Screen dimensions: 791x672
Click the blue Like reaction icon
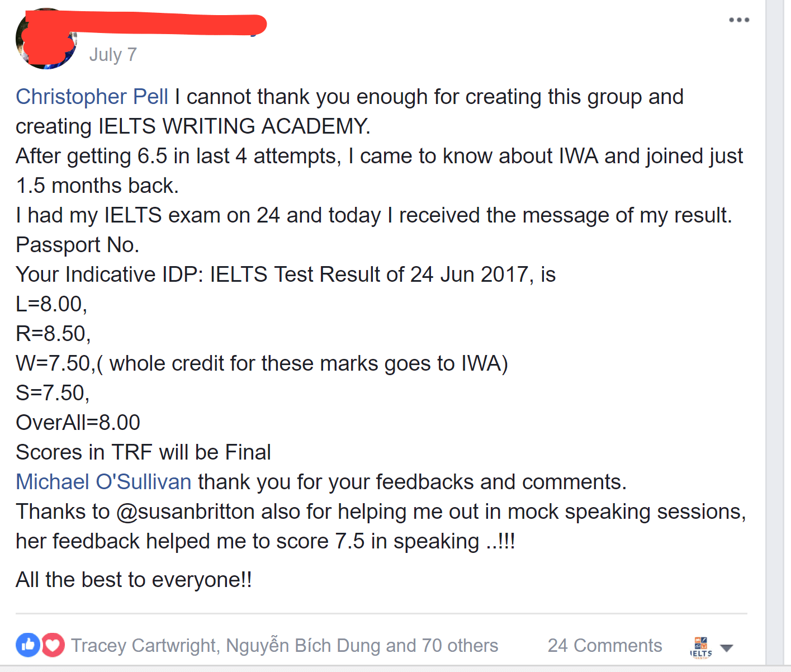28,645
